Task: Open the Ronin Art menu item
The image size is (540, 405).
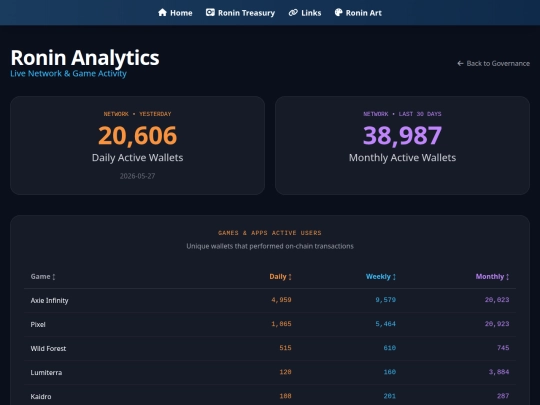Action: point(358,13)
